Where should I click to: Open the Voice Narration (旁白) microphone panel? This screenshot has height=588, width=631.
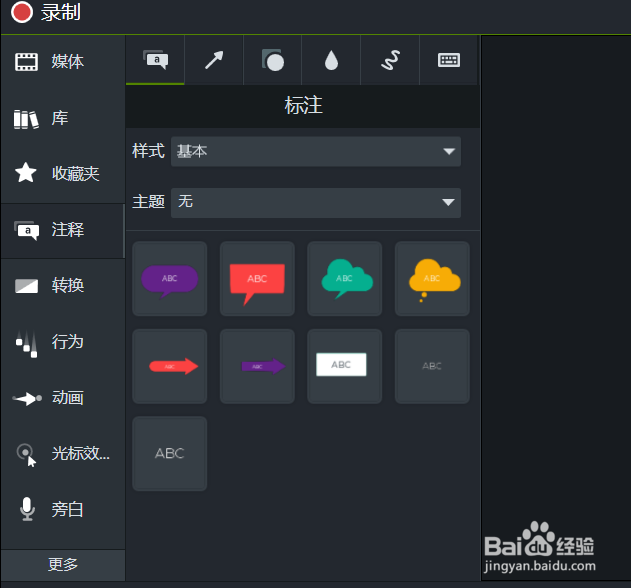pyautogui.click(x=62, y=510)
